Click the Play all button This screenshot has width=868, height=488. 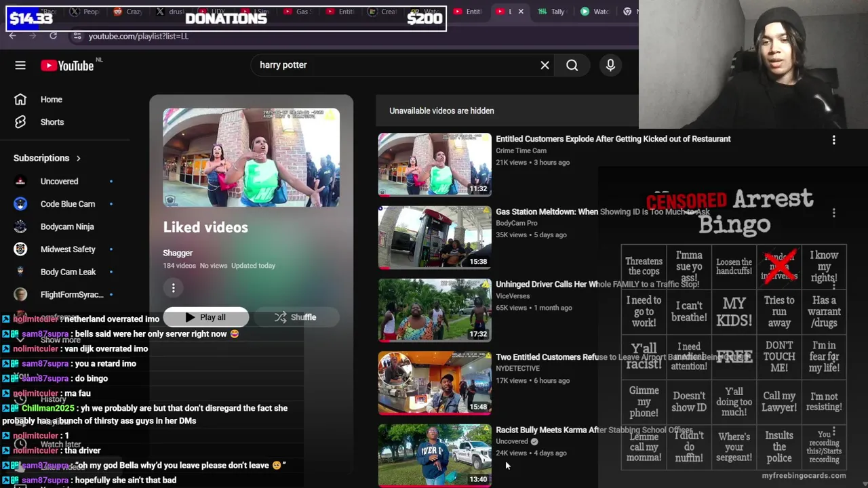[x=205, y=317]
